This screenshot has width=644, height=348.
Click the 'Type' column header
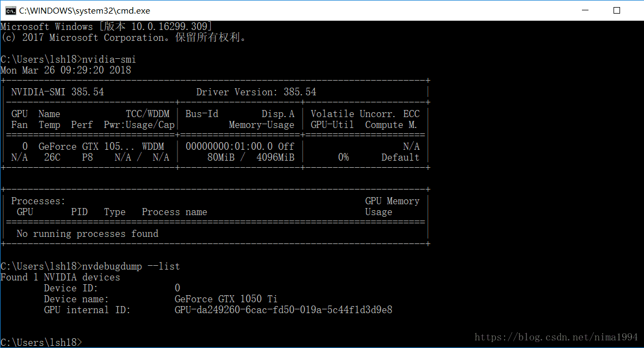(114, 212)
